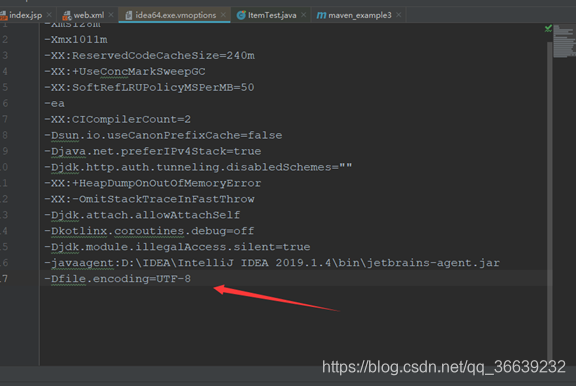Click the SoftRefLRUPolicyMSPerMB=50 line
Screen dimensions: 576x386
(149, 87)
